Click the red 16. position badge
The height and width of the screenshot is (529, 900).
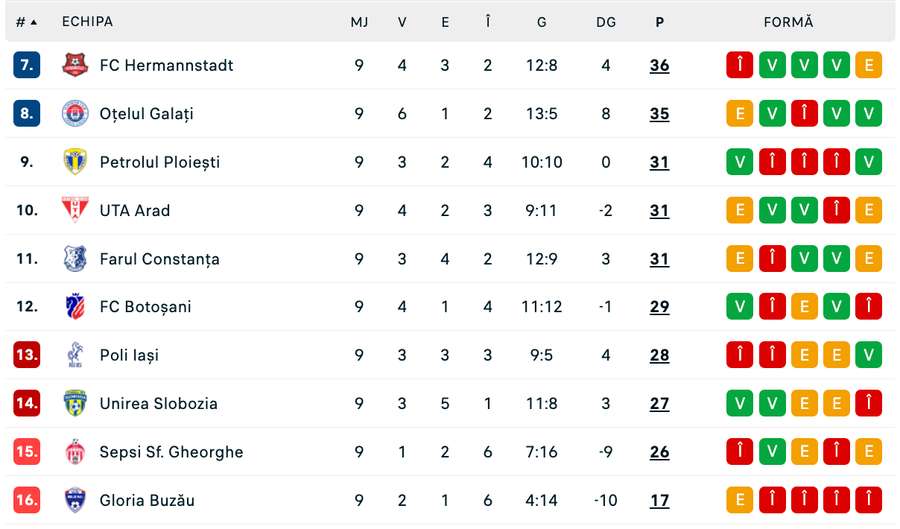click(x=26, y=500)
